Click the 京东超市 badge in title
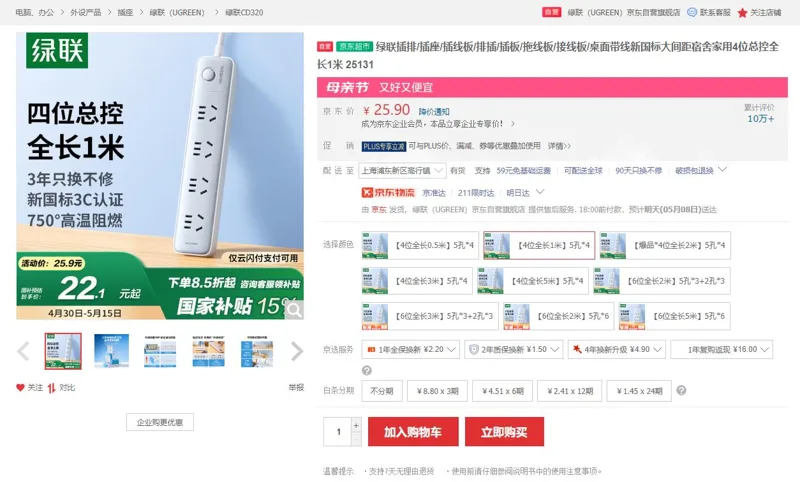Screen dimensions: 800x482 (x=354, y=46)
